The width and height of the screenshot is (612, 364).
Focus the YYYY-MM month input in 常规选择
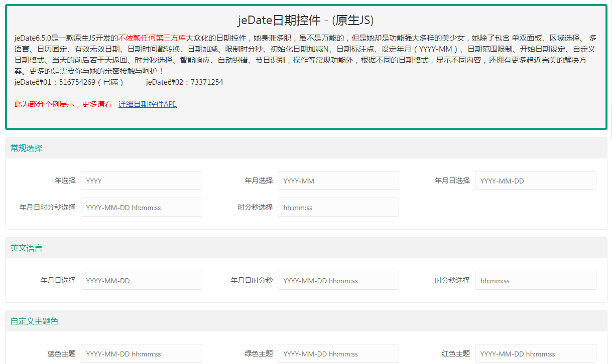coord(338,180)
